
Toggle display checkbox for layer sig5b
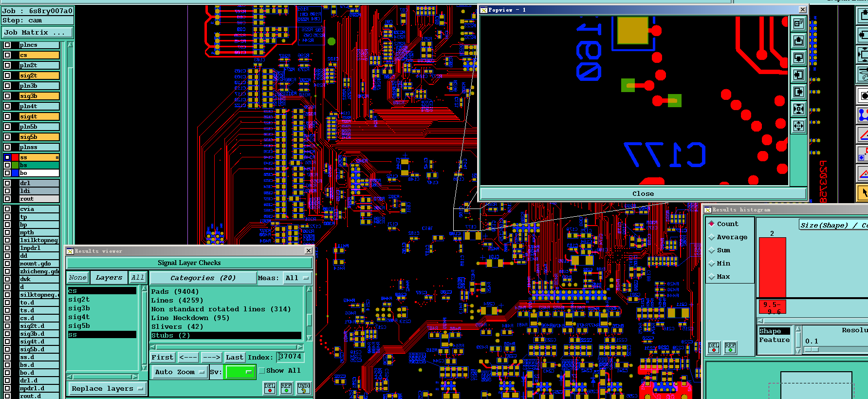coord(7,137)
